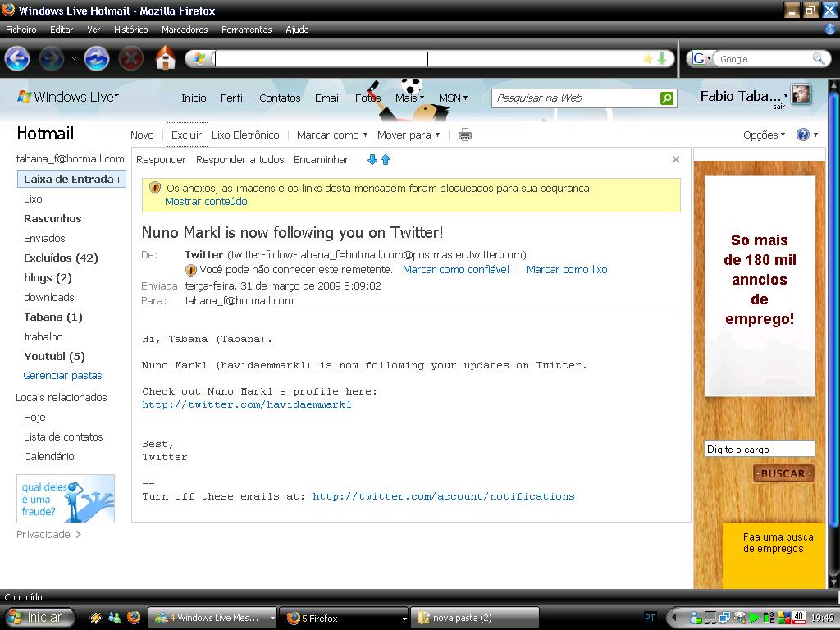Click the Firefox forward arrow button
840x630 pixels.
(52, 58)
